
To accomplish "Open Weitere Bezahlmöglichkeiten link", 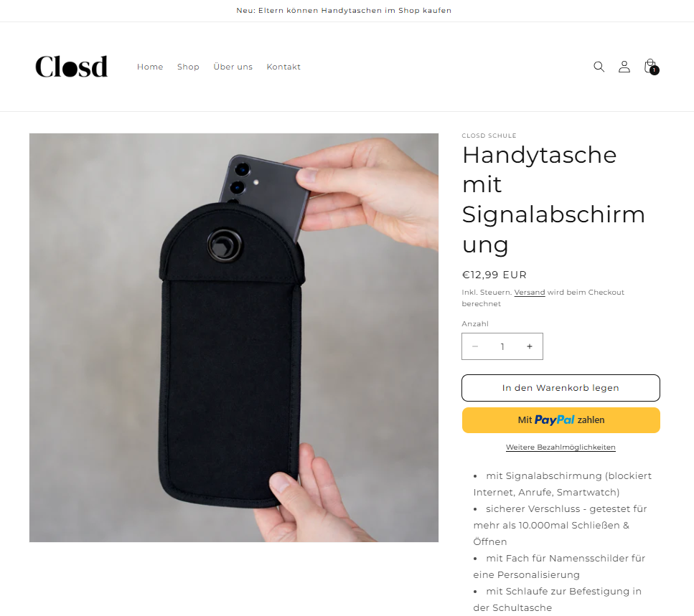I will click(x=561, y=447).
